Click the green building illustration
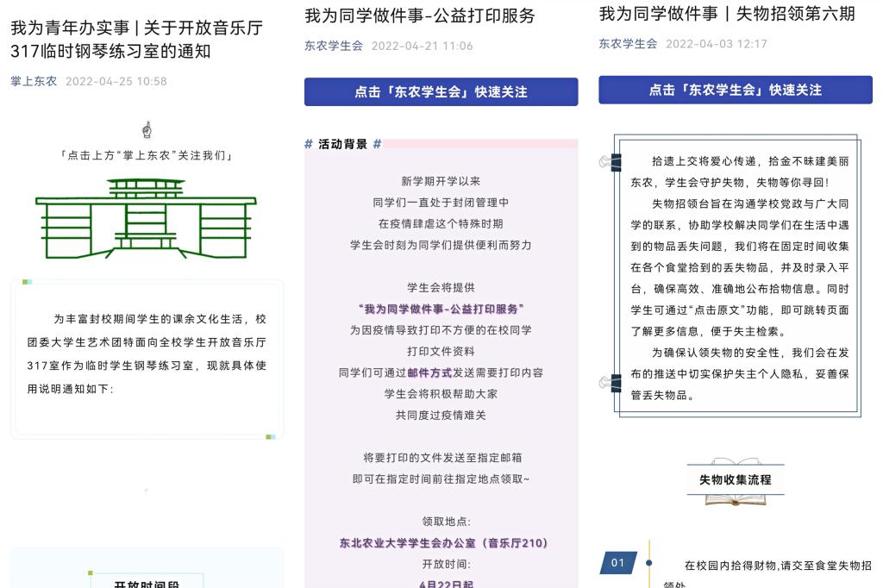The width and height of the screenshot is (883, 588). coord(146,219)
